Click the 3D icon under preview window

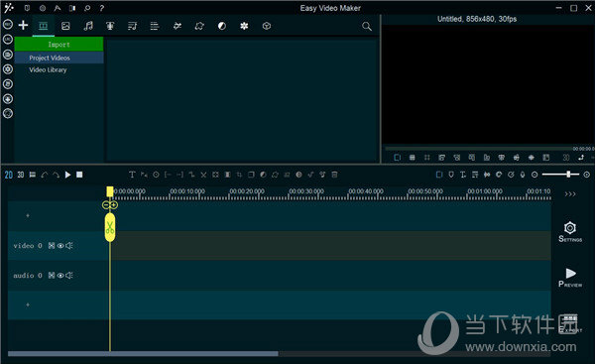click(x=566, y=158)
